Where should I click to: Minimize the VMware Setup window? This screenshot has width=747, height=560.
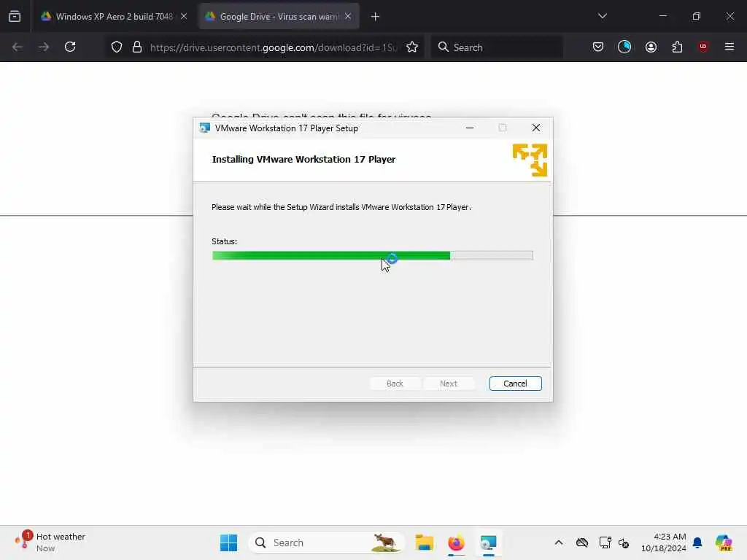pos(470,128)
